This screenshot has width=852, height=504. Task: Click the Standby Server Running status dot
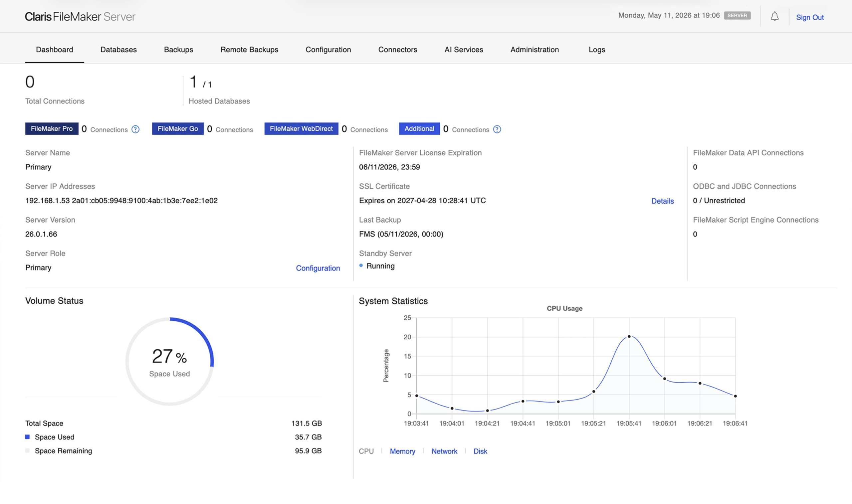[x=361, y=265]
